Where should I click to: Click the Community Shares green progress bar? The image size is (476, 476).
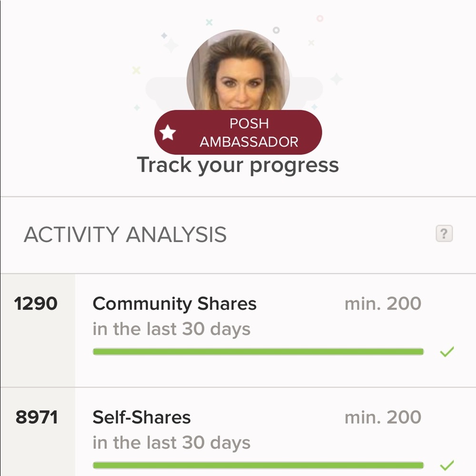click(x=258, y=352)
